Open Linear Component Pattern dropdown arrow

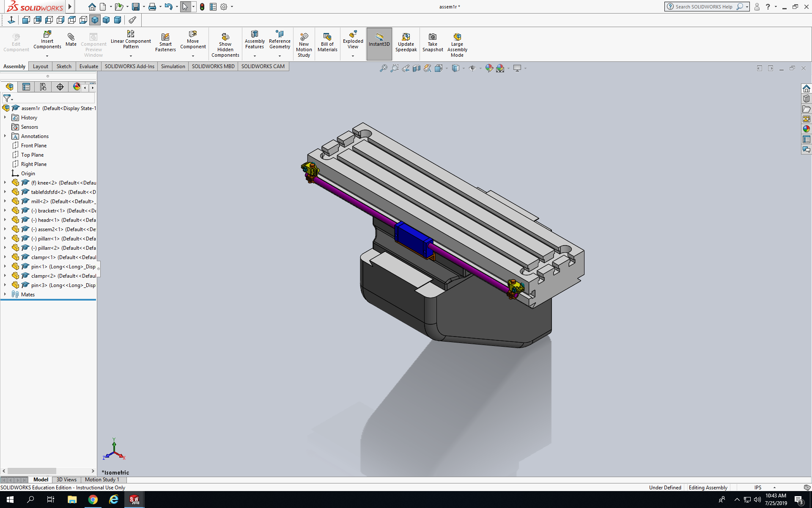[131, 56]
